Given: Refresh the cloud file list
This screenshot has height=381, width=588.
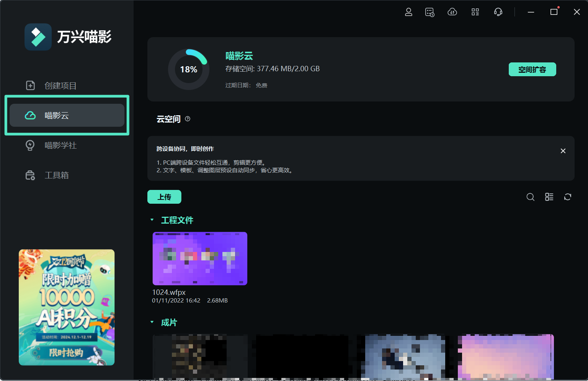Looking at the screenshot, I should (x=567, y=197).
